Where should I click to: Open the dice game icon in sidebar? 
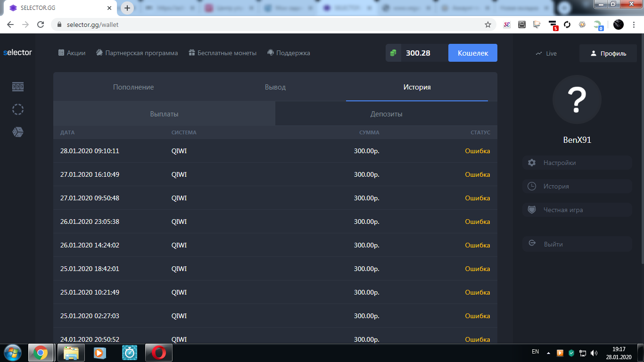point(17,132)
